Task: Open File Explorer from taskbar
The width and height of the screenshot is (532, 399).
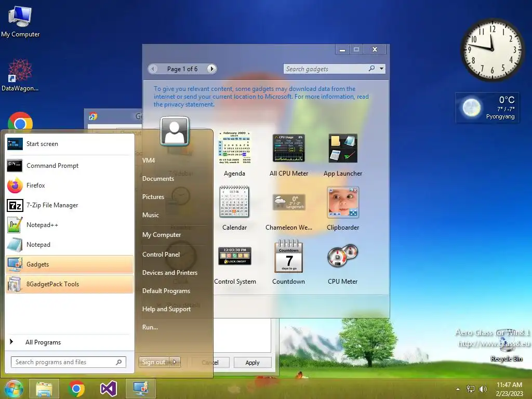Action: coord(44,389)
